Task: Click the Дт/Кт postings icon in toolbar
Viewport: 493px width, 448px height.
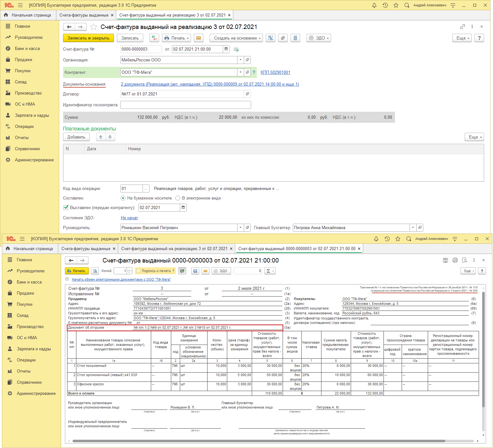Action: (x=154, y=38)
